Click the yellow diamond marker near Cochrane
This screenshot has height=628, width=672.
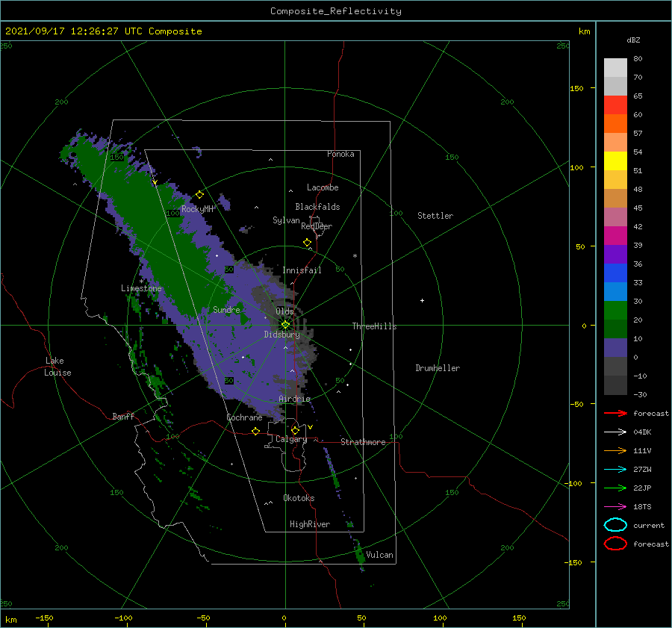pyautogui.click(x=255, y=431)
